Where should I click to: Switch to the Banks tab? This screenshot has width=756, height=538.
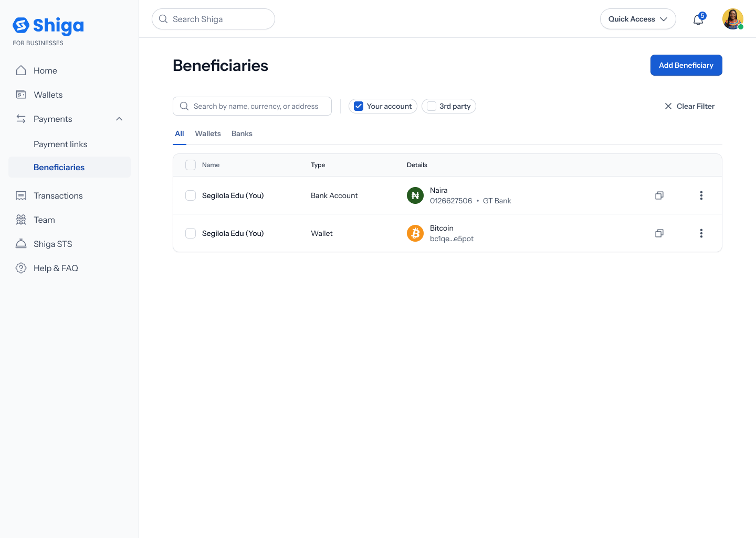click(242, 133)
